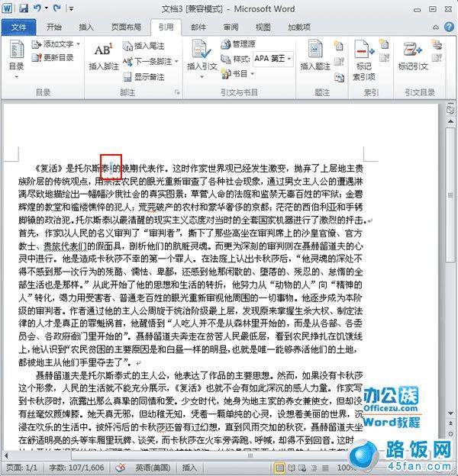The width and height of the screenshot is (458, 476).
Task: Open the 脚注 group dialog launcher
Action: (x=177, y=92)
